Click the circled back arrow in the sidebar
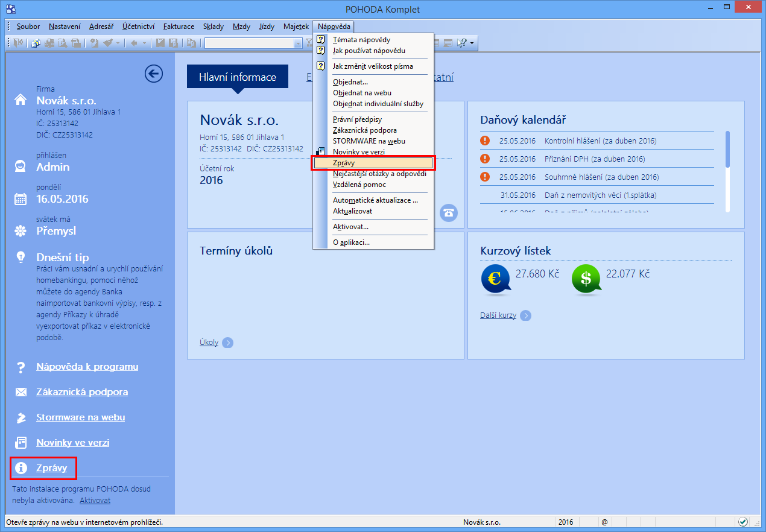Image resolution: width=766 pixels, height=532 pixels. [154, 74]
